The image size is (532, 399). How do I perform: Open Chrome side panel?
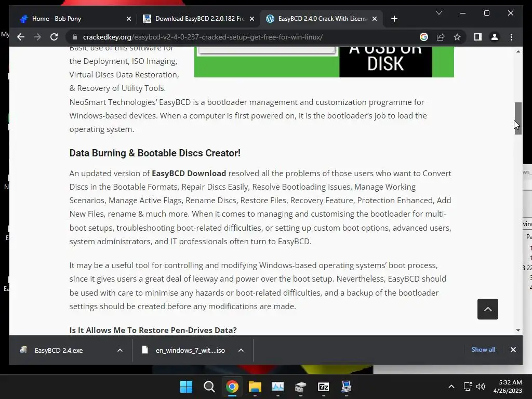click(x=478, y=37)
